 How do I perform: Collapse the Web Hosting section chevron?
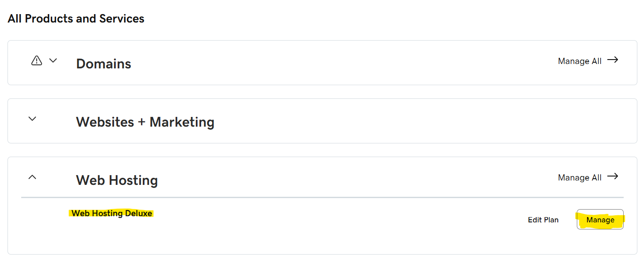(32, 177)
